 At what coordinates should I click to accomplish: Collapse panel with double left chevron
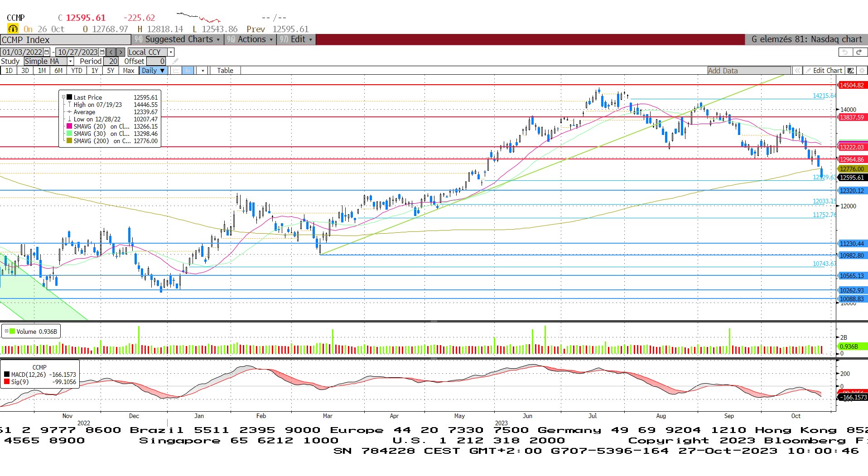tap(797, 71)
